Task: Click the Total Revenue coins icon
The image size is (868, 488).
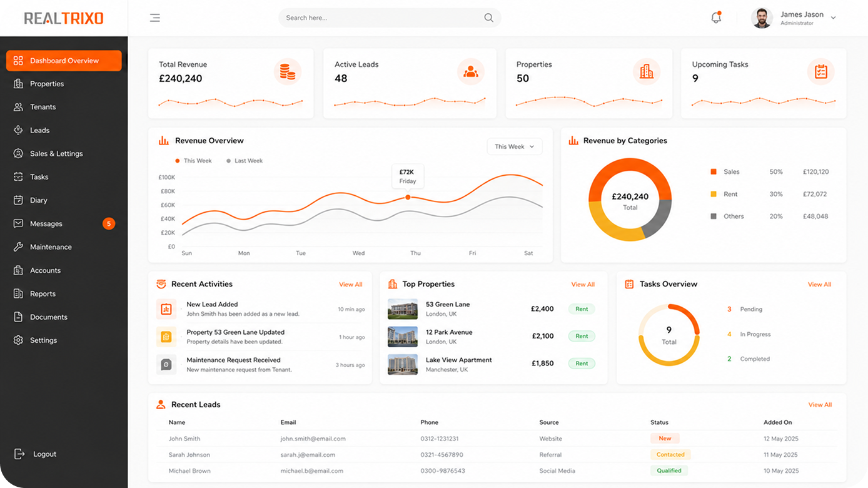Action: point(288,72)
